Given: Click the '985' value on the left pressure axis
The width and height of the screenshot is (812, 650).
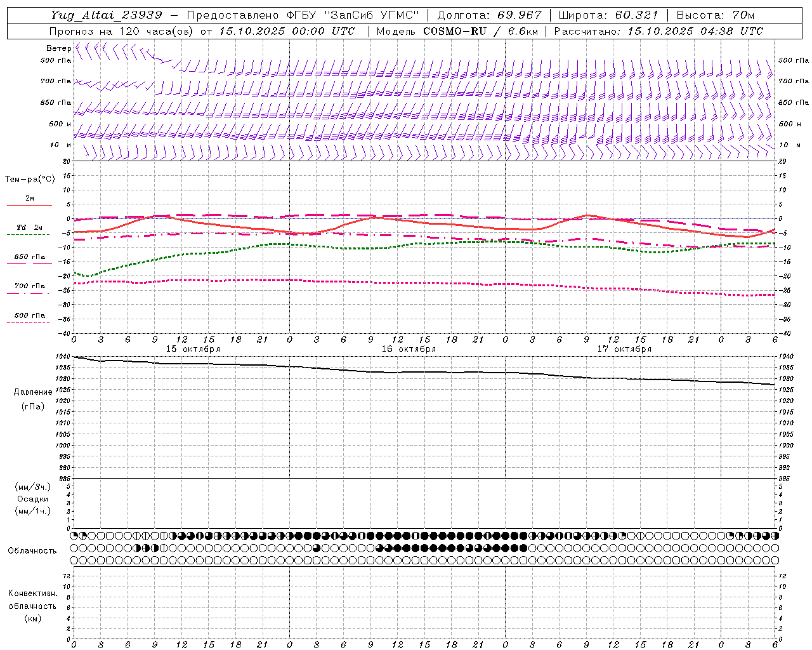Looking at the screenshot, I should (65, 479).
